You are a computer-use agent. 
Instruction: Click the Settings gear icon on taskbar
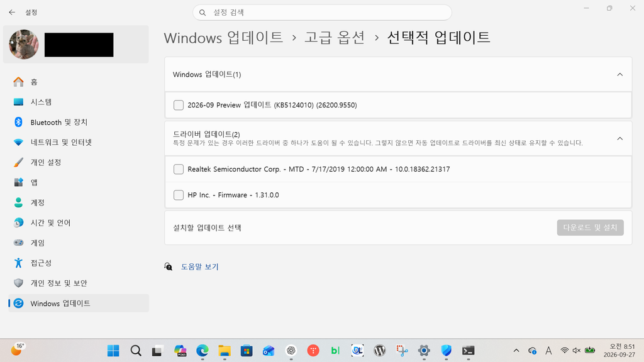coord(424,351)
